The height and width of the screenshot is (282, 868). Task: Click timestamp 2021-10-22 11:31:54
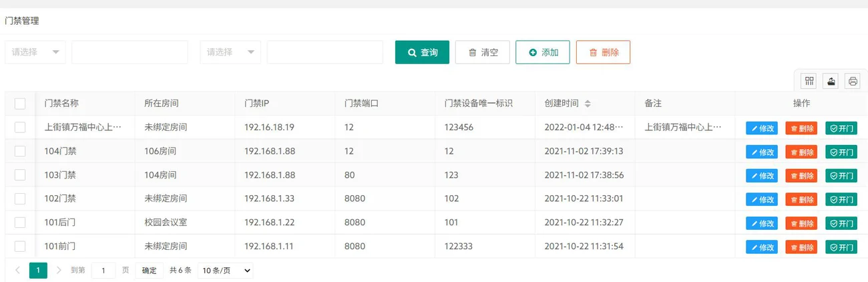pos(584,246)
